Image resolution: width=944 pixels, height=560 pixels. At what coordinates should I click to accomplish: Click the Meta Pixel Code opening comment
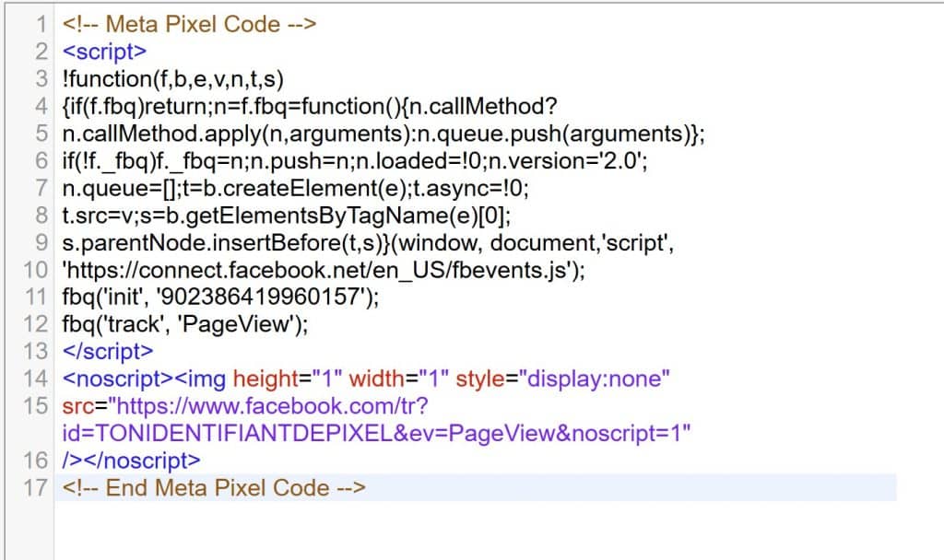point(189,24)
